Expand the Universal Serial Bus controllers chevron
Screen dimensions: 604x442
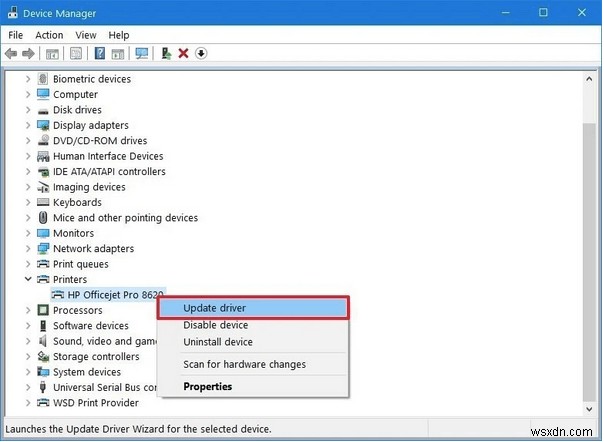click(x=28, y=387)
